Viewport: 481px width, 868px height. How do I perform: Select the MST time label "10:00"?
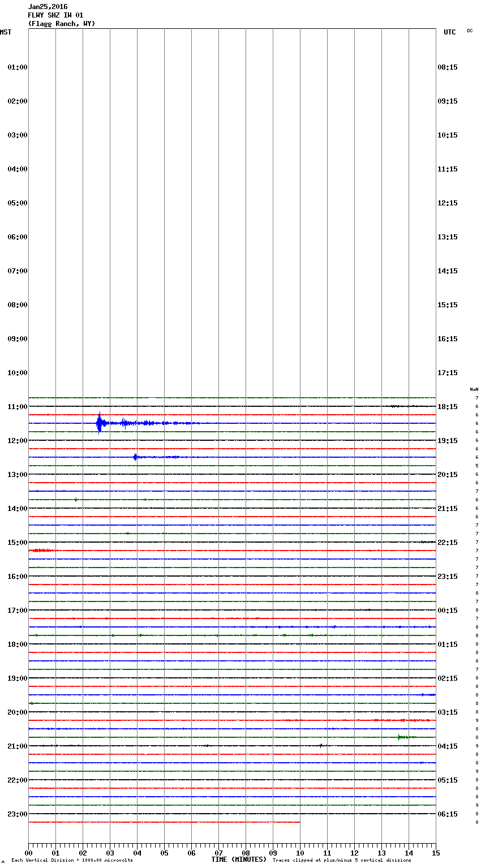point(18,373)
